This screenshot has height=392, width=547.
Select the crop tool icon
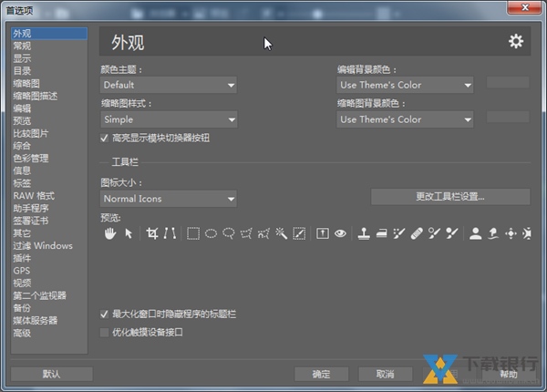click(152, 233)
